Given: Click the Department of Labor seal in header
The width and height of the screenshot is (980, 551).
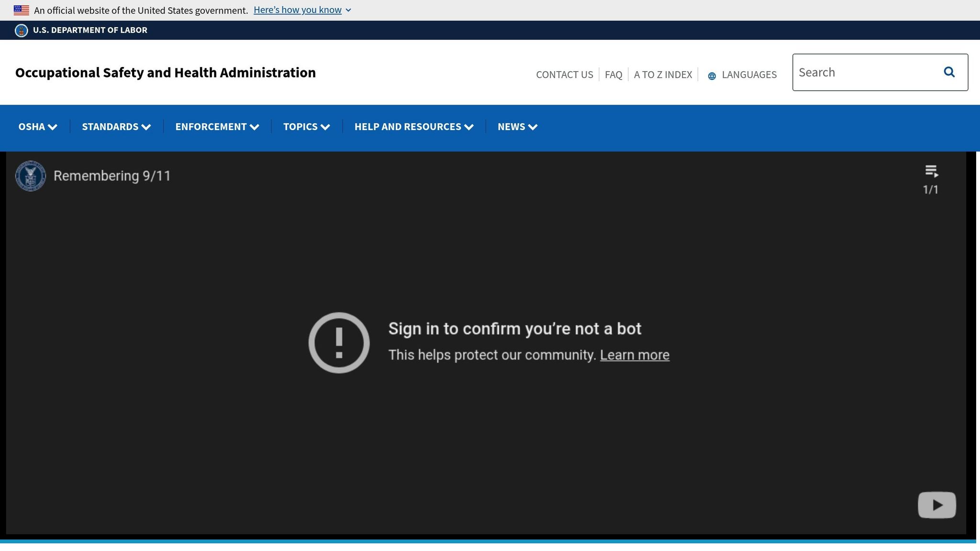Looking at the screenshot, I should (22, 30).
